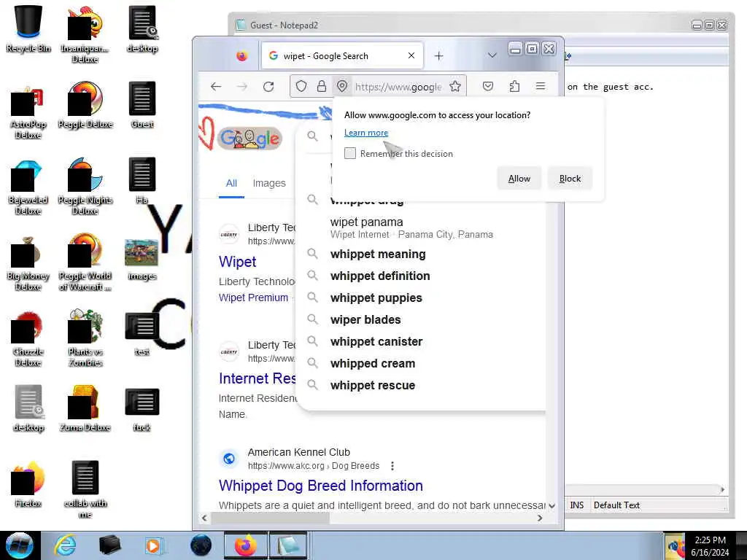747x560 pixels.
Task: Choose suggestion 'whippet meaning'
Action: [x=378, y=254]
